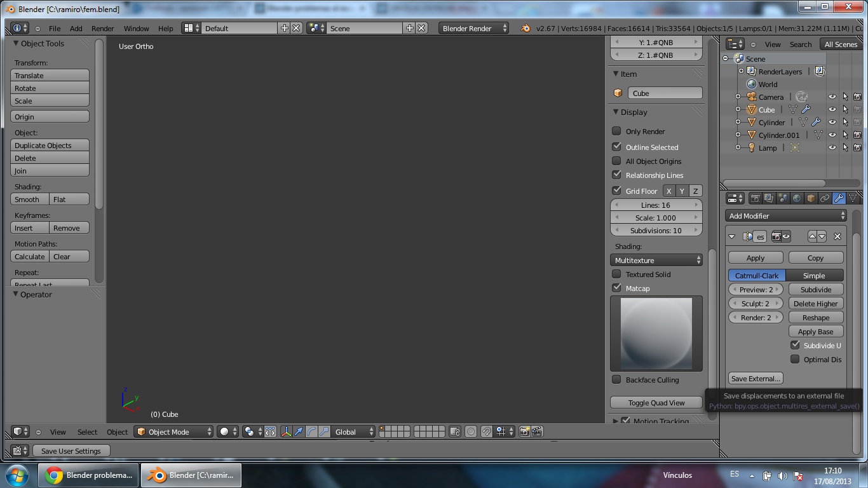The width and height of the screenshot is (868, 488).
Task: Collapse the Display panel
Action: [616, 112]
